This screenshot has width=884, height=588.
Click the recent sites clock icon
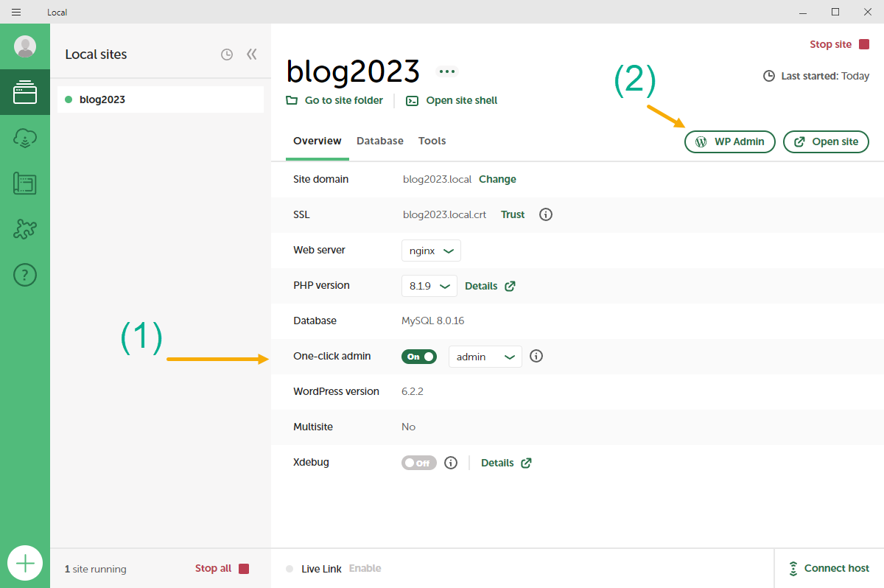[x=227, y=55]
